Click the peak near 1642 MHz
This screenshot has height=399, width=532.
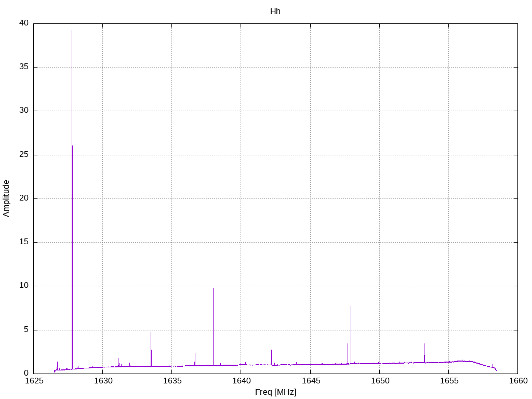coord(271,357)
